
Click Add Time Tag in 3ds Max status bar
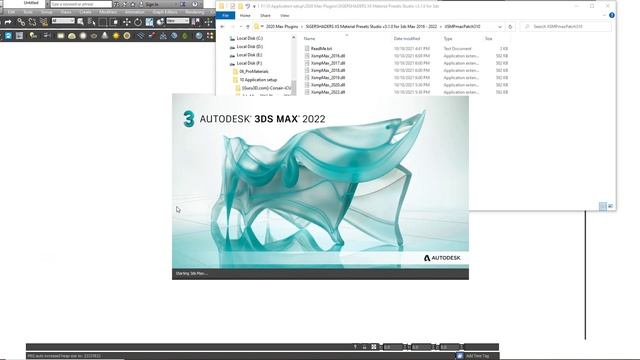(477, 356)
